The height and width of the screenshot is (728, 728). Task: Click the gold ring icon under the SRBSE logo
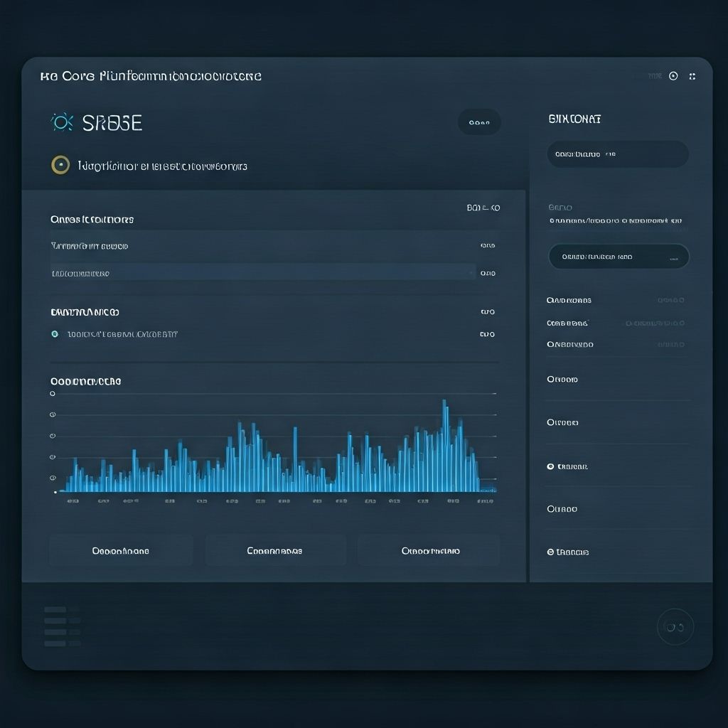pyautogui.click(x=60, y=166)
